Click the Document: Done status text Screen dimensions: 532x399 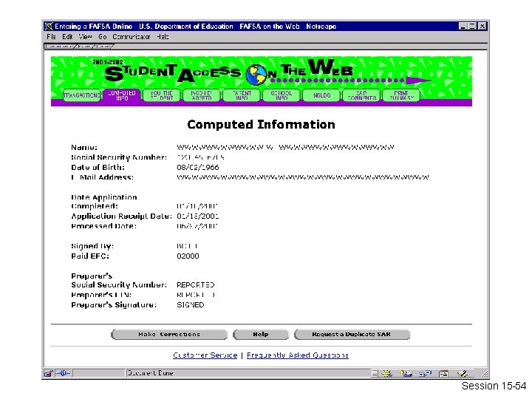point(150,373)
